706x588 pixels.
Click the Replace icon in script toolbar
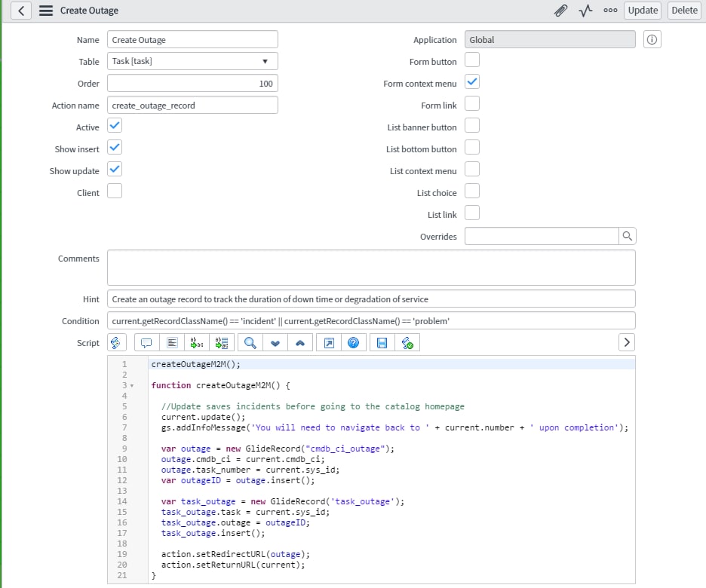click(x=197, y=343)
